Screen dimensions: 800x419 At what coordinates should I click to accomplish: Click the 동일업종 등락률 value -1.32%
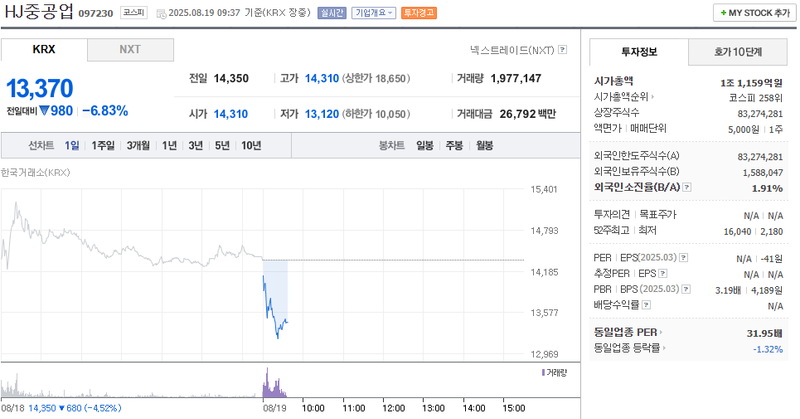click(x=768, y=350)
